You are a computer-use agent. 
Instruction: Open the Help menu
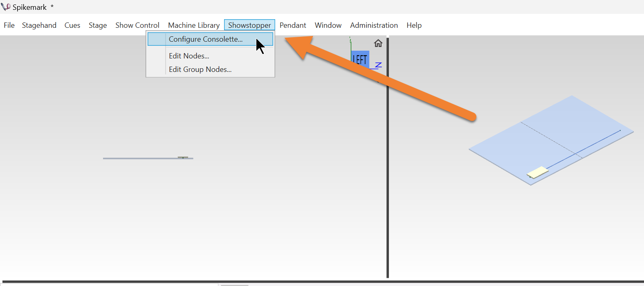(414, 25)
